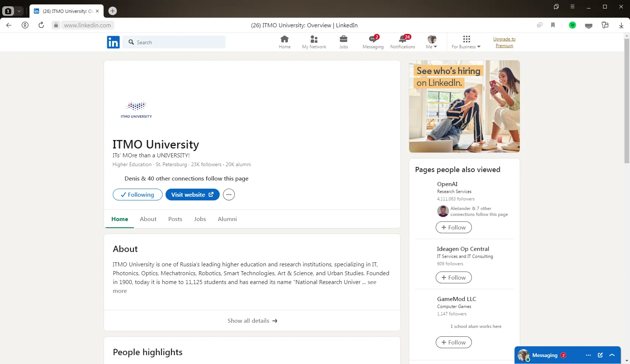
Task: Open the OpenAI page link
Action: point(447,184)
